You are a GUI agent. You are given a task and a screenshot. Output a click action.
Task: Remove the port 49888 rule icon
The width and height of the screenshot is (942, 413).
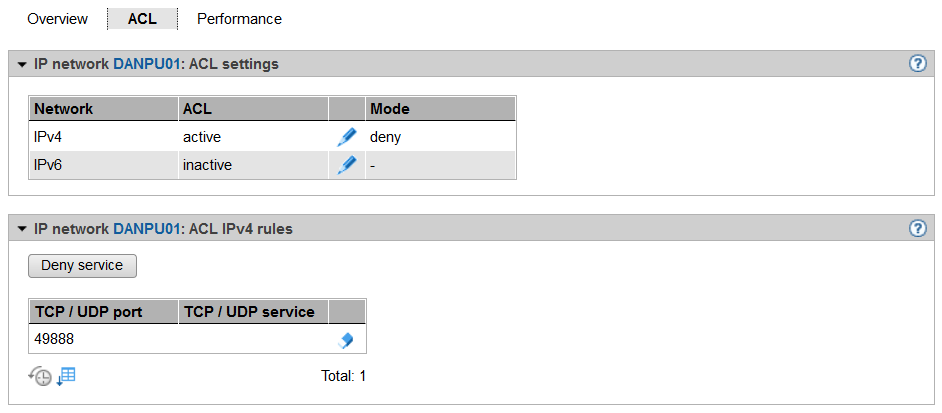point(346,340)
